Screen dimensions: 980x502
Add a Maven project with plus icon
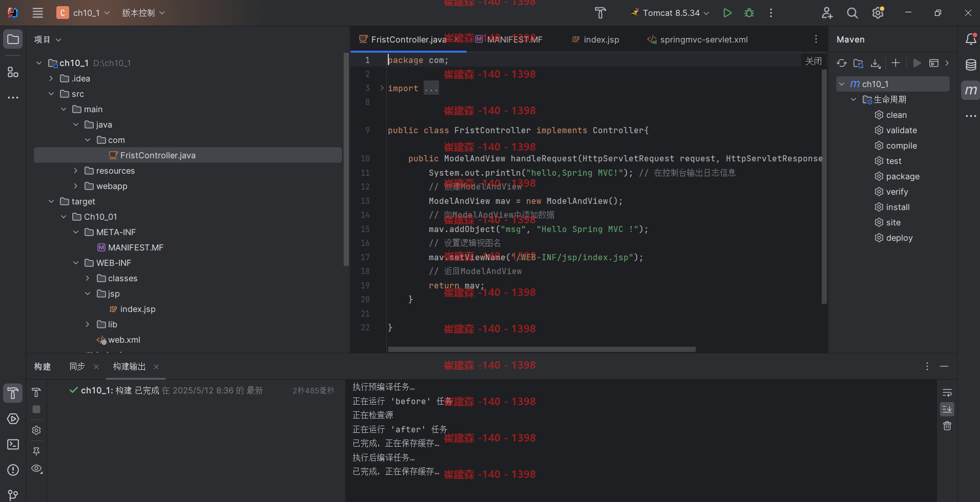pos(895,63)
